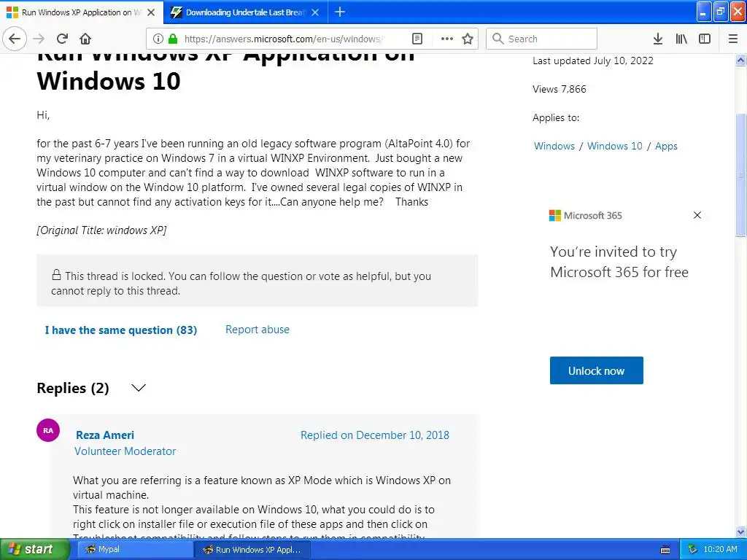Click the Original Title: windows XP text
747x560 pixels.
[x=101, y=230]
